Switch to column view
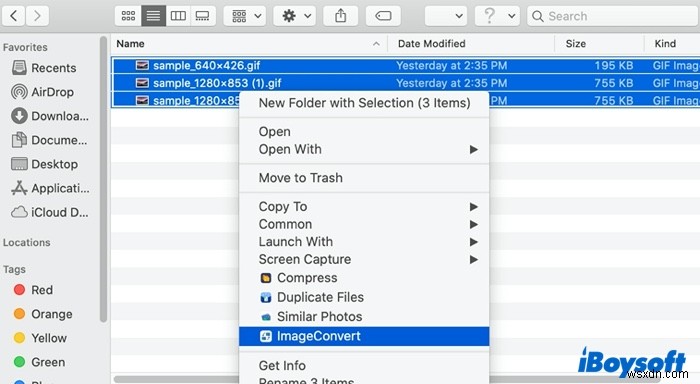 coord(178,16)
